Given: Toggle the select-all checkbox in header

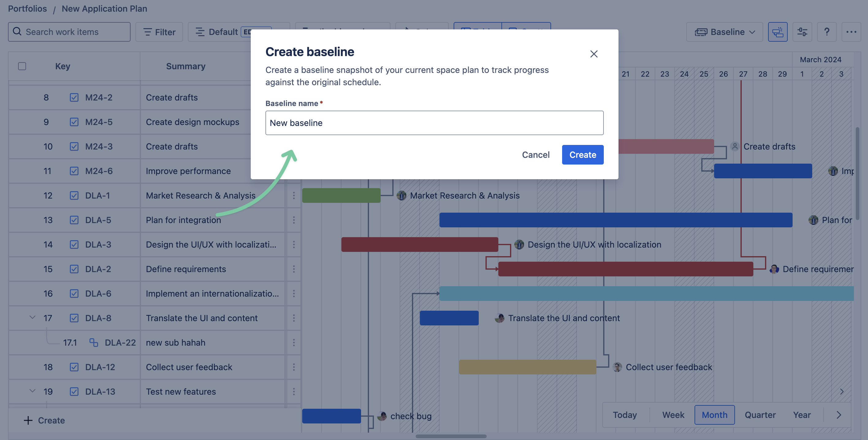Looking at the screenshot, I should click(22, 66).
